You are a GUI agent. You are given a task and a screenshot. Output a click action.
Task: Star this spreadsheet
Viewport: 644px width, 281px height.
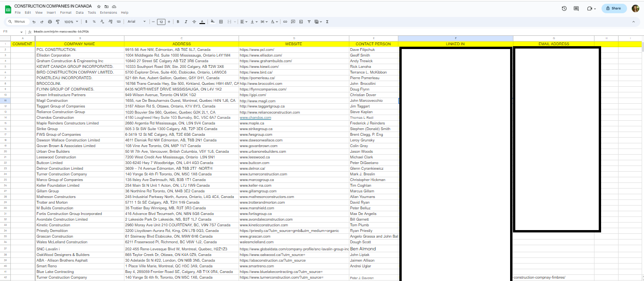click(99, 6)
